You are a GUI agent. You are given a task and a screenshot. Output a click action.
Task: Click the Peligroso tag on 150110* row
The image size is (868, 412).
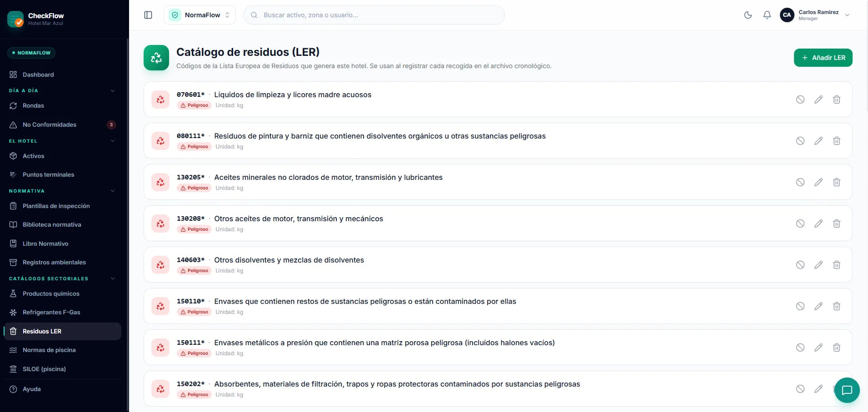194,312
